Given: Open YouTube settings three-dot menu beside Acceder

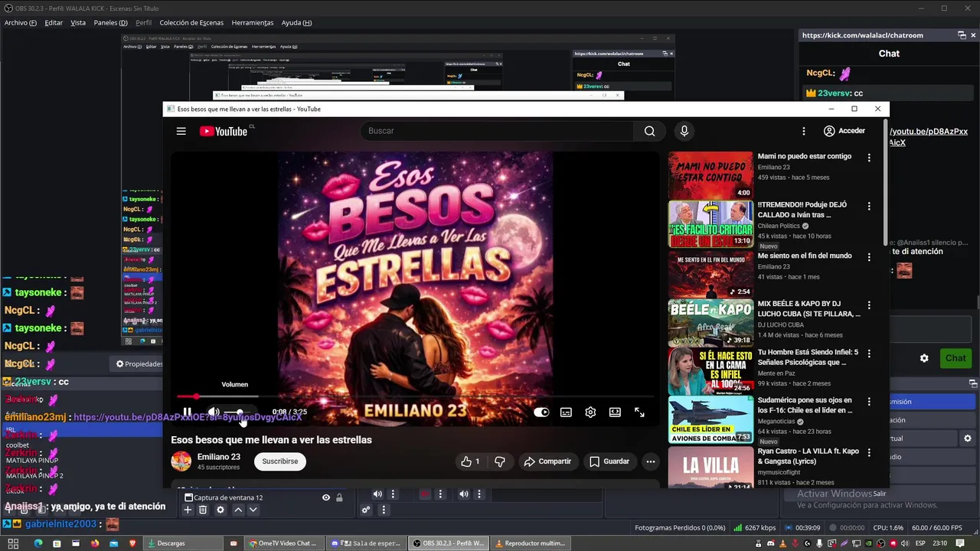Looking at the screenshot, I should [803, 131].
